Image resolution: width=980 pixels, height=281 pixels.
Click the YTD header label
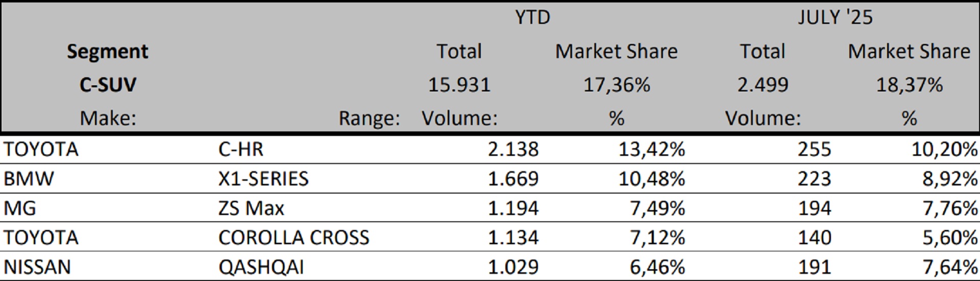[x=532, y=17]
